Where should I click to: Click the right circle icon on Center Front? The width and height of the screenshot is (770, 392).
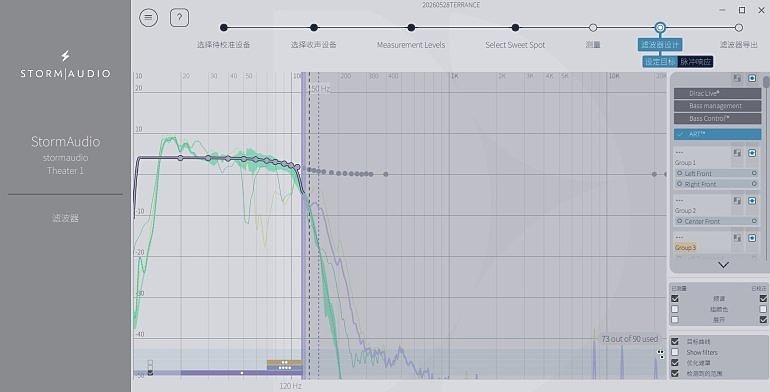coord(754,222)
